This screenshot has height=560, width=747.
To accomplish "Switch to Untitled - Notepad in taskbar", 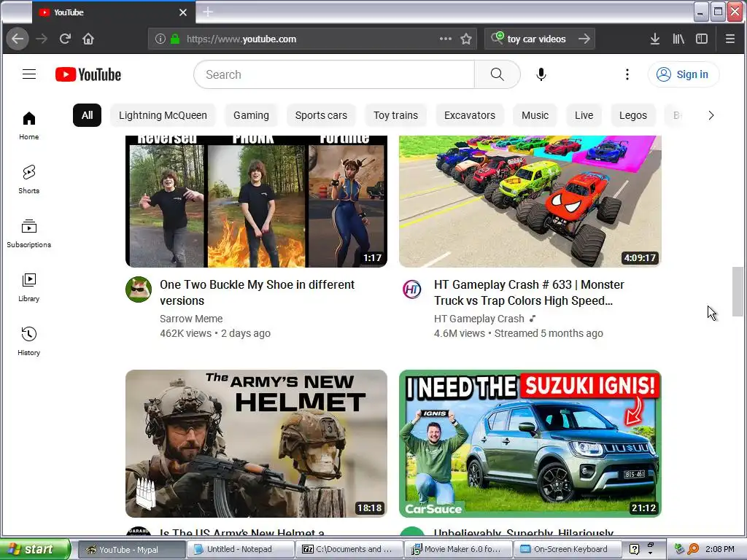I will [x=239, y=549].
